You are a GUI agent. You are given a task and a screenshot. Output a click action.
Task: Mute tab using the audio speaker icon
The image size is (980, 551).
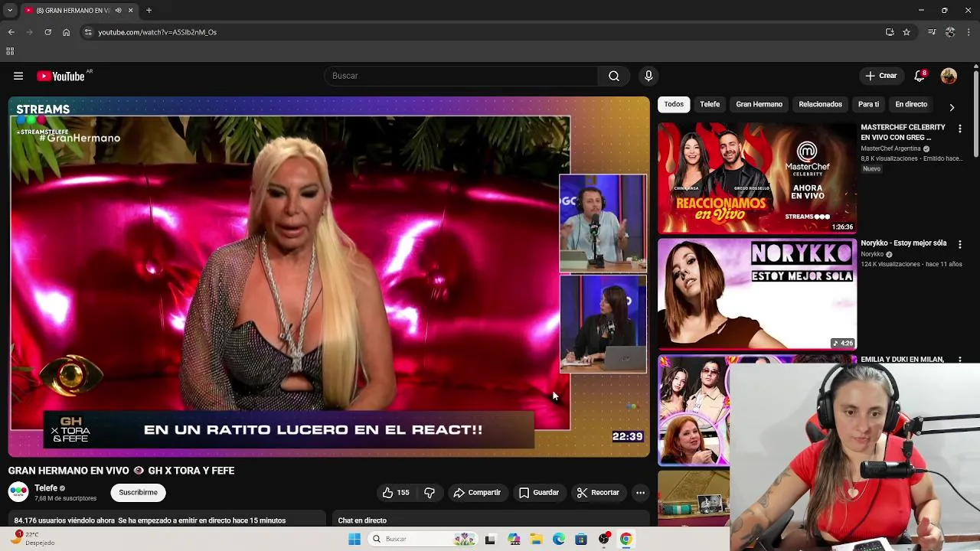point(118,11)
